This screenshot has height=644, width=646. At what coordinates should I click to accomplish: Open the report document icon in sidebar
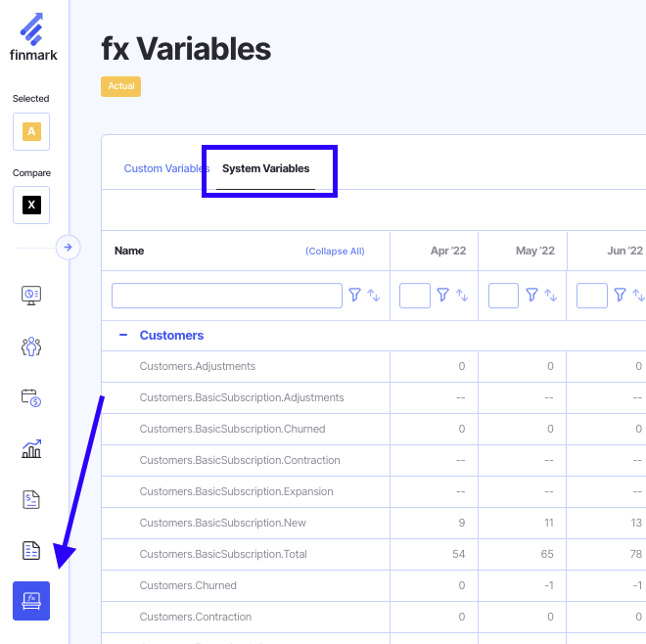tap(31, 550)
